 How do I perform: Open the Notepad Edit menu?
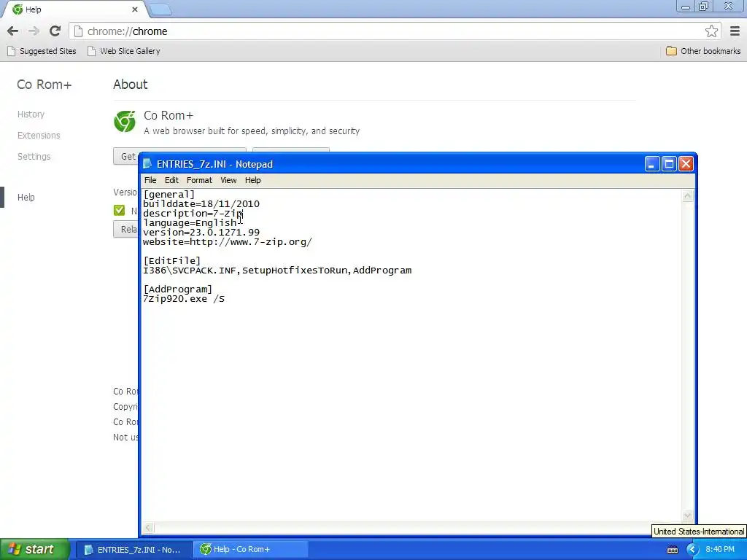point(171,180)
